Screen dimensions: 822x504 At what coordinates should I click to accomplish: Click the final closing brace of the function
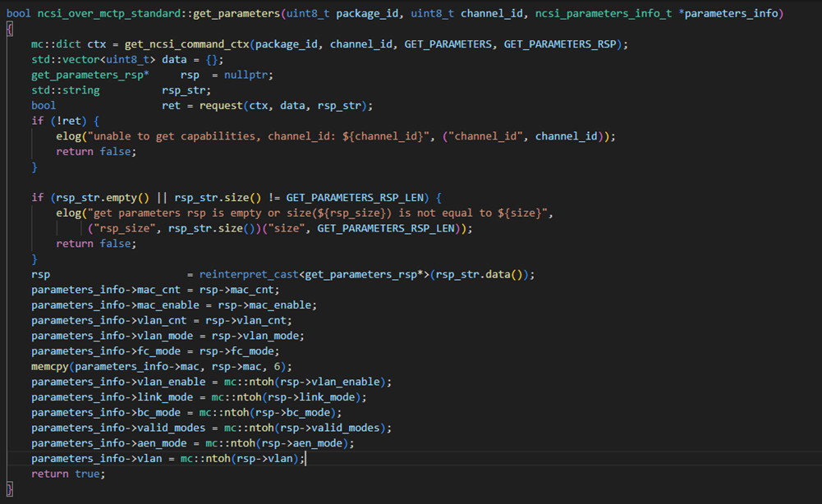click(10, 489)
